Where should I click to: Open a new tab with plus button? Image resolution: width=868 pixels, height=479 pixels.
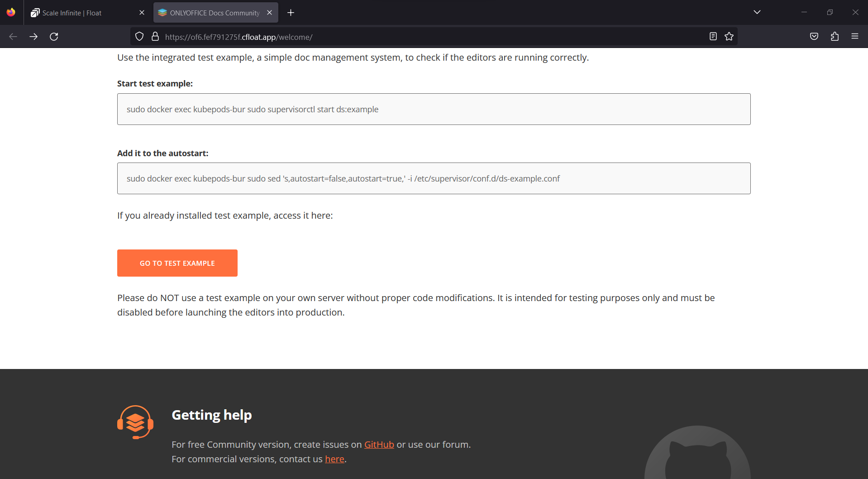[x=291, y=13]
